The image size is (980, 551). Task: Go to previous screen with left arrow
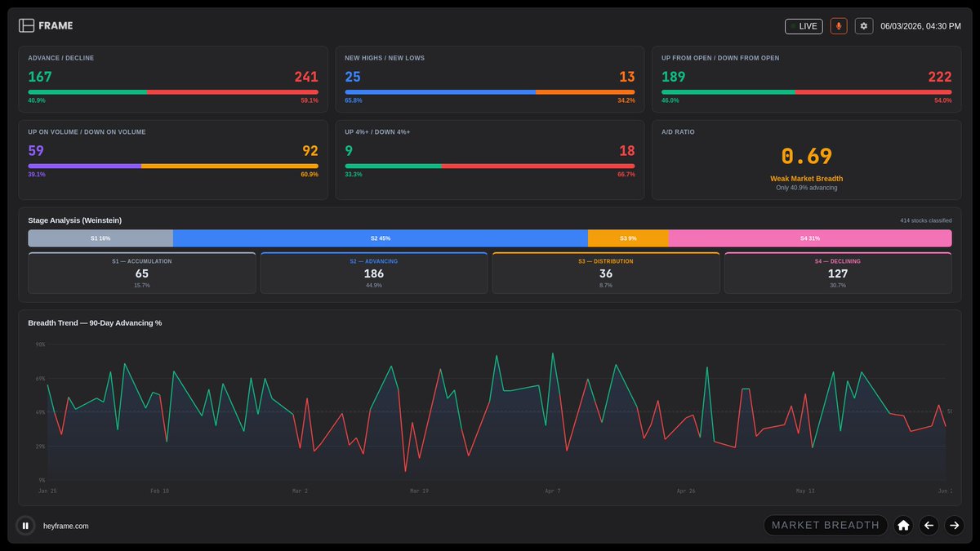[x=929, y=526]
